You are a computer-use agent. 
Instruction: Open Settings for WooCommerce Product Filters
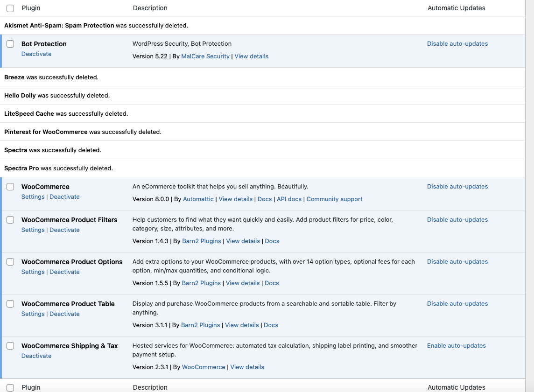[x=33, y=230]
